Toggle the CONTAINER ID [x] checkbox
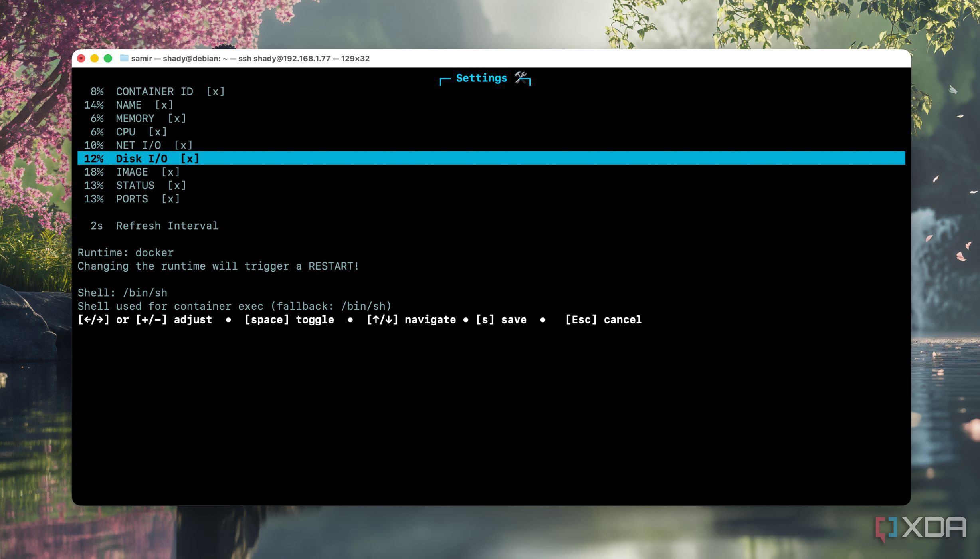This screenshot has width=980, height=559. [215, 91]
